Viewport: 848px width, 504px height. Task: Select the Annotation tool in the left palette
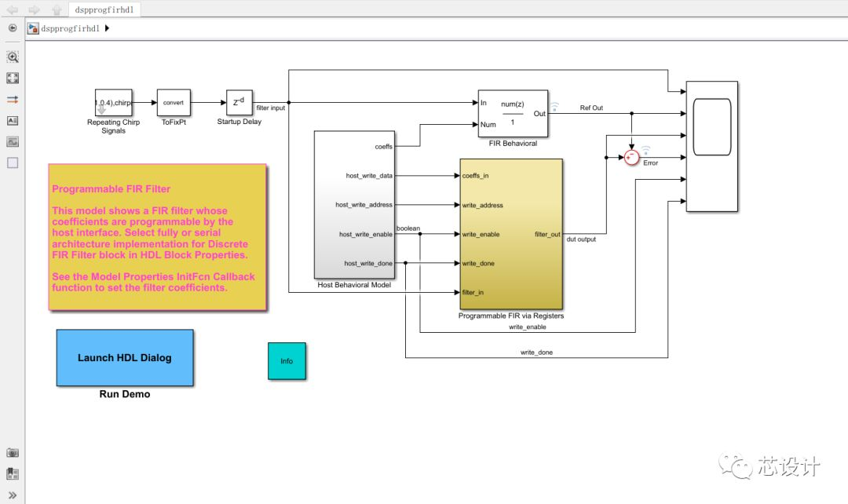pos(13,121)
